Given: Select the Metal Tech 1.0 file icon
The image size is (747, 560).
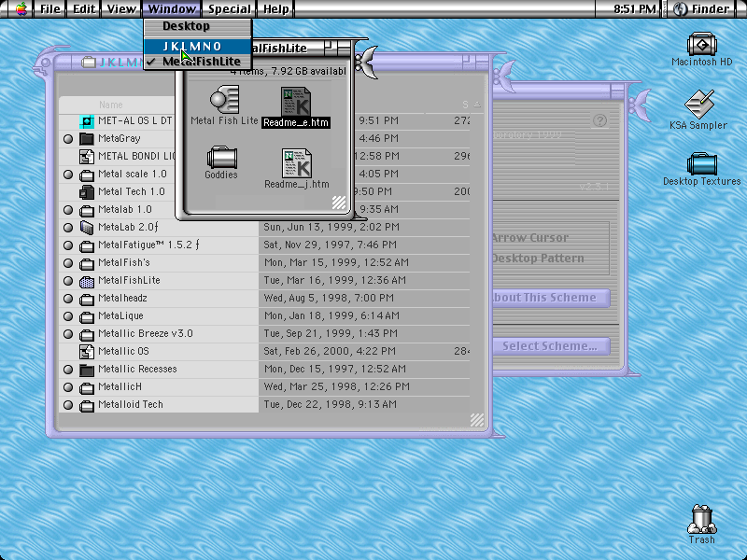Looking at the screenshot, I should click(87, 192).
